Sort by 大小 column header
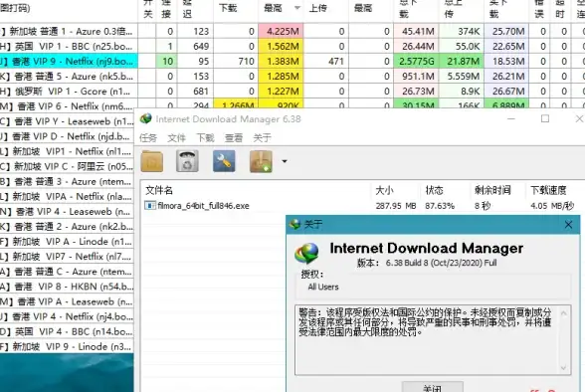585x392 pixels. (x=384, y=190)
